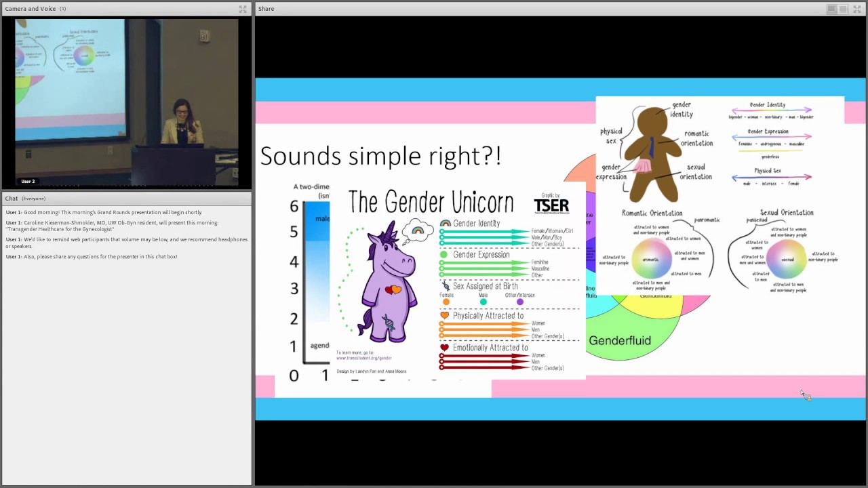Viewport: 868px width, 488px height.
Task: Select the presenter webcam video feed
Action: (127, 103)
